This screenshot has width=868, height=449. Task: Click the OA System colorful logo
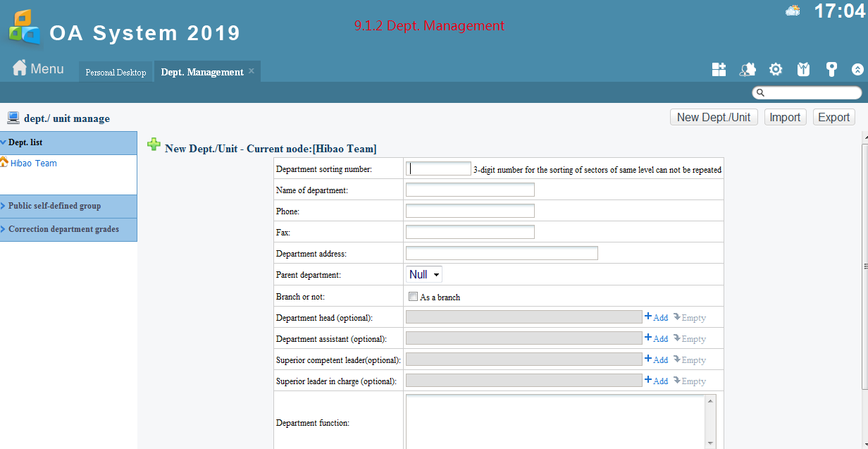pos(24,27)
